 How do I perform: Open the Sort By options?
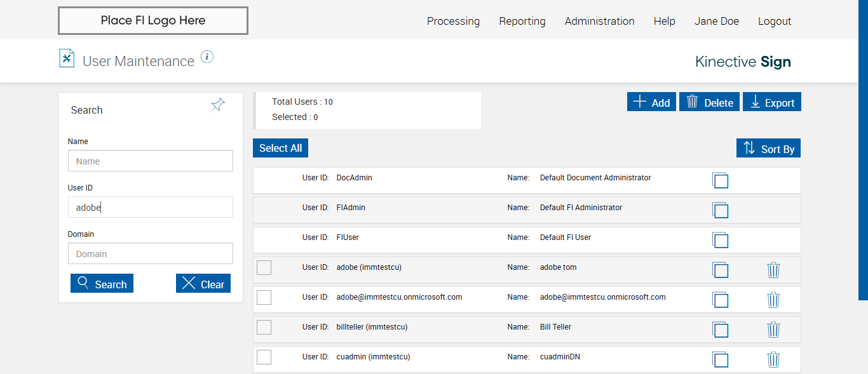[x=768, y=149]
